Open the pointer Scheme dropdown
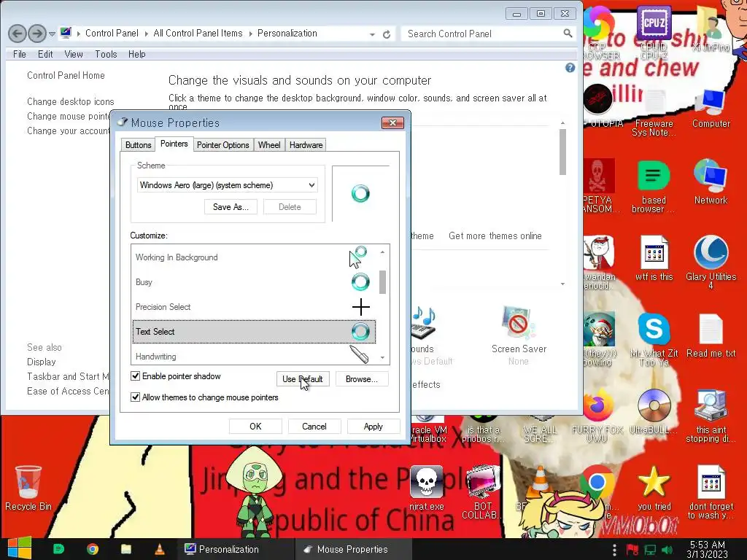 228,185
